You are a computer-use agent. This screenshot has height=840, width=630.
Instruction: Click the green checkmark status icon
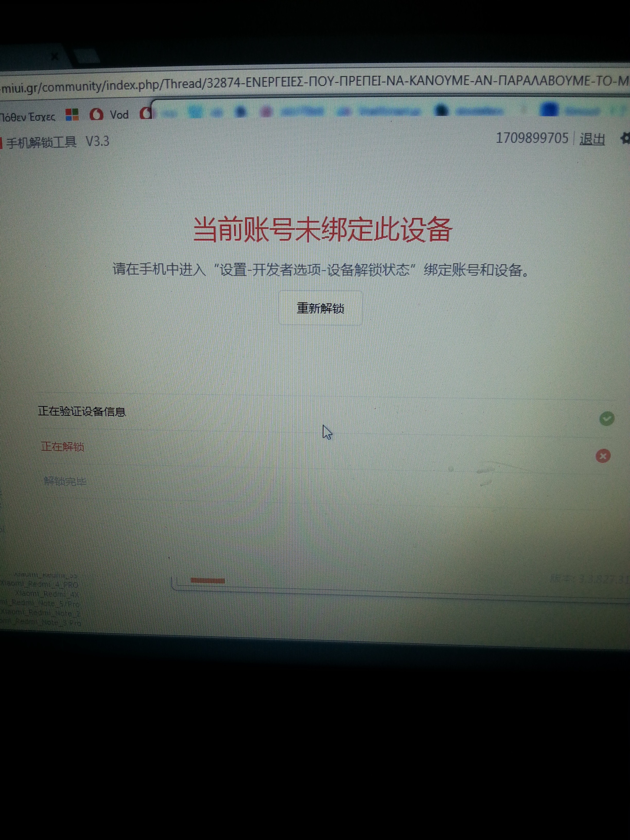pyautogui.click(x=607, y=418)
